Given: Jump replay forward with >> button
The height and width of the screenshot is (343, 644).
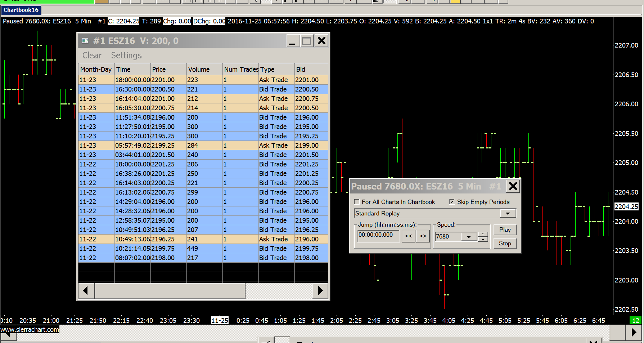Looking at the screenshot, I should [x=423, y=236].
